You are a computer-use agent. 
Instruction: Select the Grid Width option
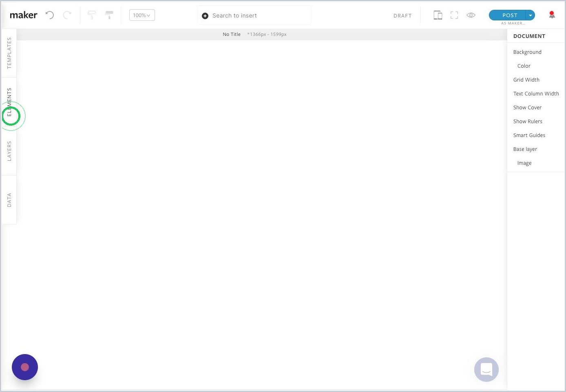click(526, 80)
